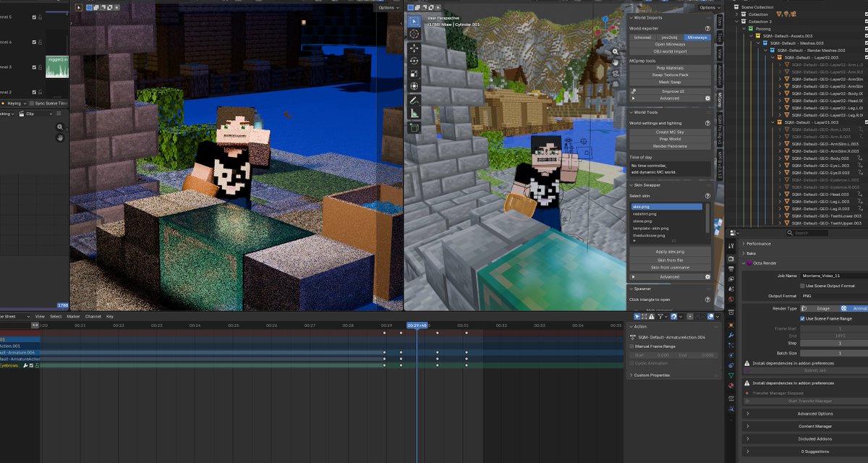Expand the Content Manager section

[x=816, y=426]
